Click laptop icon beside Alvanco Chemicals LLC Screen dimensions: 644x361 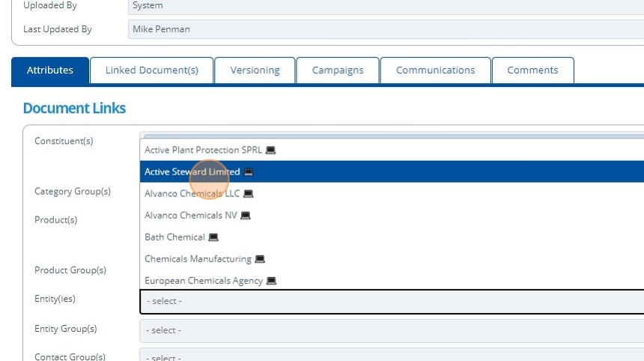coord(248,194)
